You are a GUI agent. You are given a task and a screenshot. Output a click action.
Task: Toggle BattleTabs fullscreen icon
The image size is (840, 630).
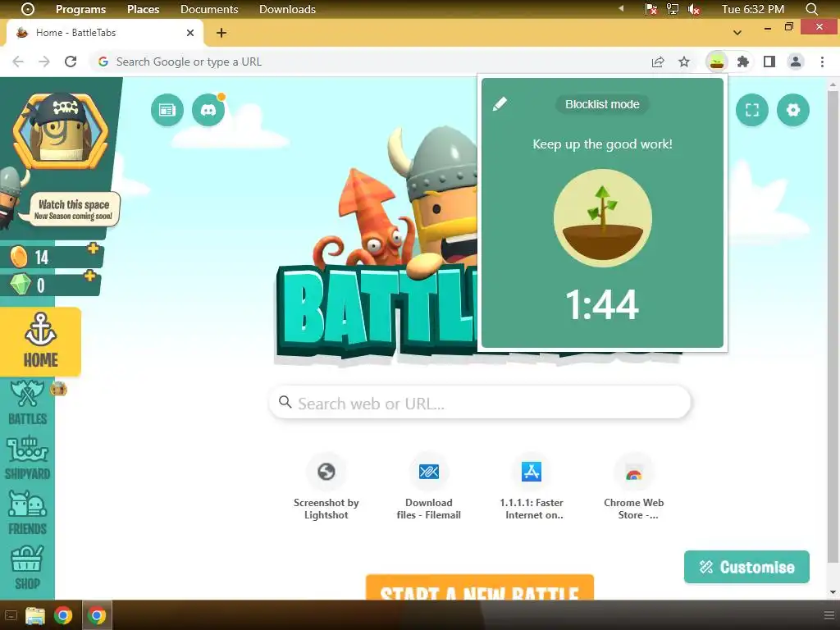tap(752, 110)
